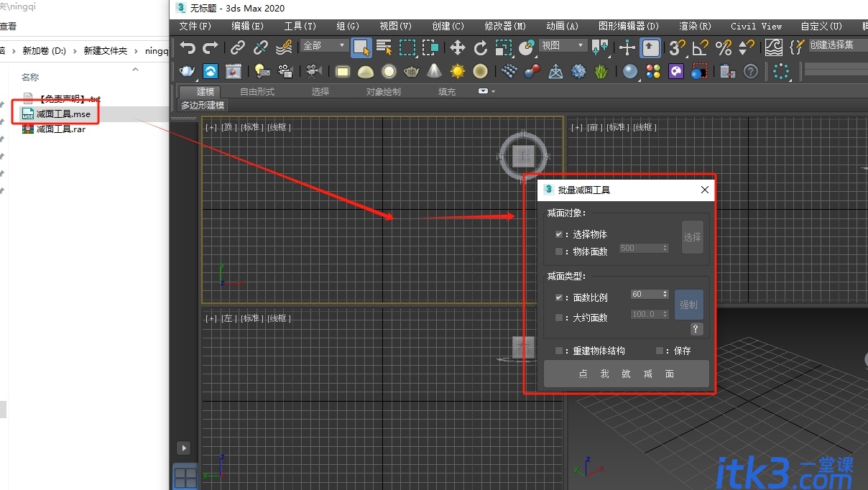Select 减面工具.rar in the file explorer
This screenshot has height=490, width=868.
pyautogui.click(x=61, y=129)
